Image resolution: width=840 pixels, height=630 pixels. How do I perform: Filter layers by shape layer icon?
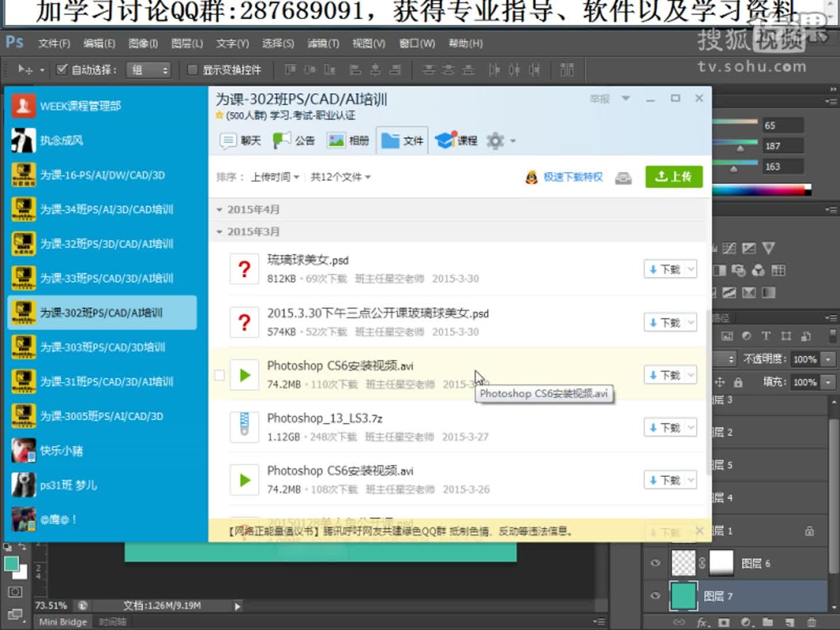pyautogui.click(x=786, y=336)
